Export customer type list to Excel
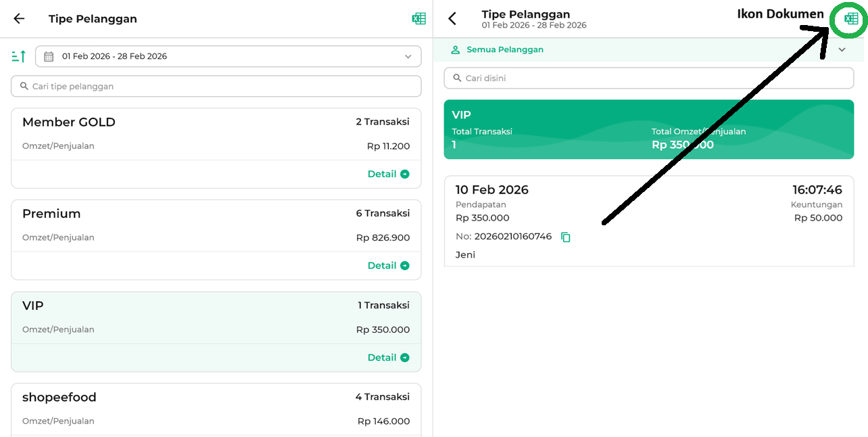Image resolution: width=868 pixels, height=437 pixels. 419,19
